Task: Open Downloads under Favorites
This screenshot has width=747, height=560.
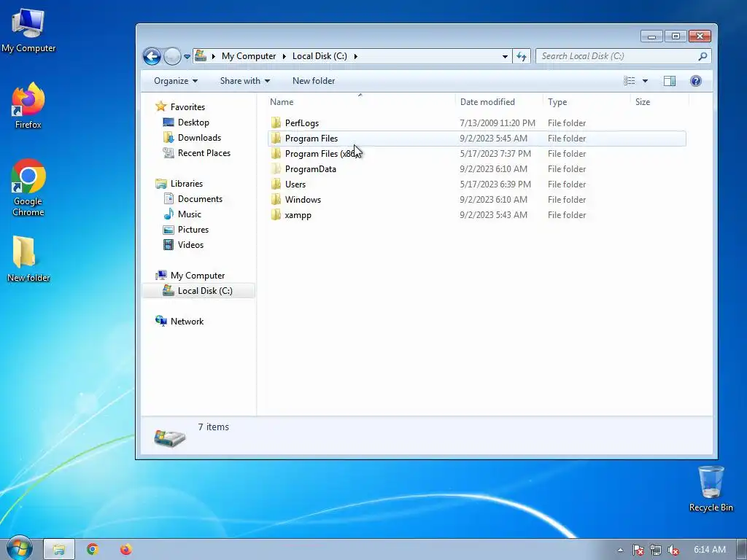Action: 199,138
